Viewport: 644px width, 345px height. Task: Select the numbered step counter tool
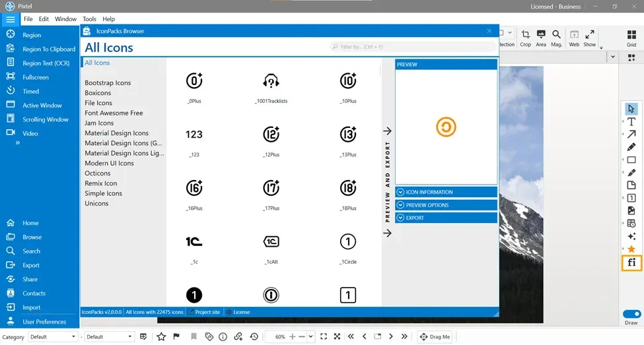(631, 198)
